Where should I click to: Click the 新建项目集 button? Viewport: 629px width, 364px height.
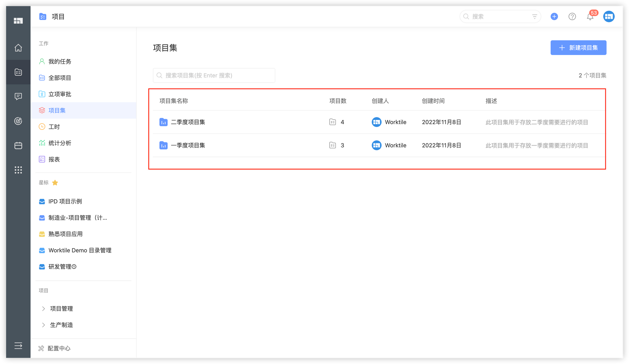tap(578, 47)
